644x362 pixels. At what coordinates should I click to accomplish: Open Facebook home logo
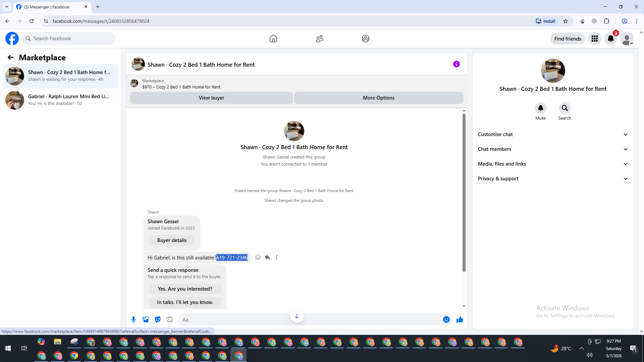point(12,39)
